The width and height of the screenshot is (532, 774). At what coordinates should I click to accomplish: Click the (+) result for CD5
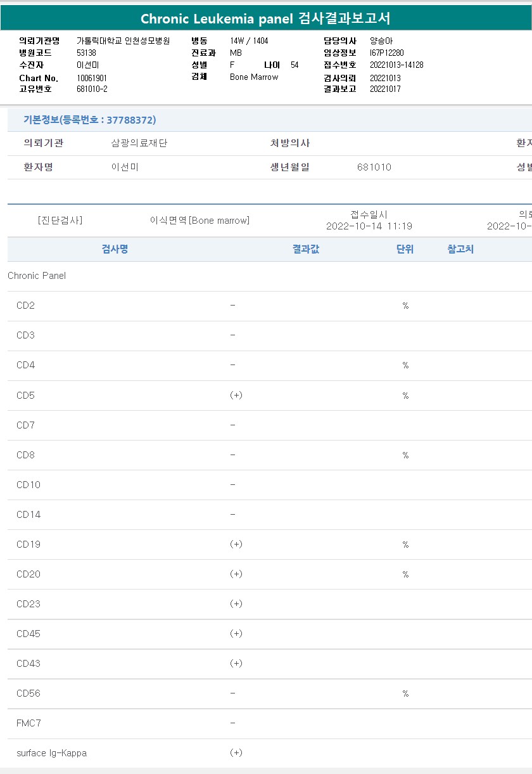236,395
